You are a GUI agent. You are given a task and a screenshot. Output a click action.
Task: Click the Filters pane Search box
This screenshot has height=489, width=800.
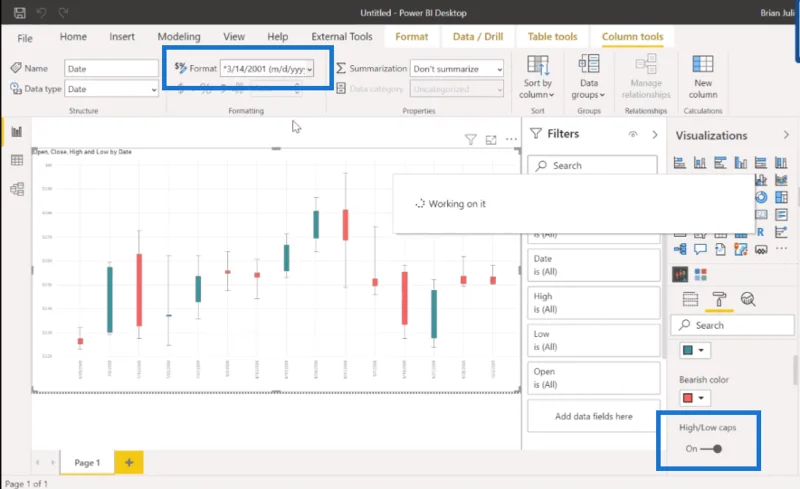click(592, 165)
